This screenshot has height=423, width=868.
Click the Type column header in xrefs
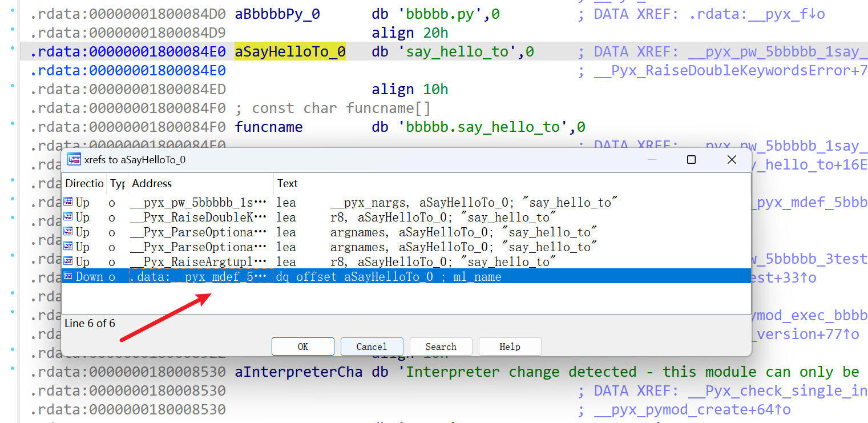pos(118,183)
